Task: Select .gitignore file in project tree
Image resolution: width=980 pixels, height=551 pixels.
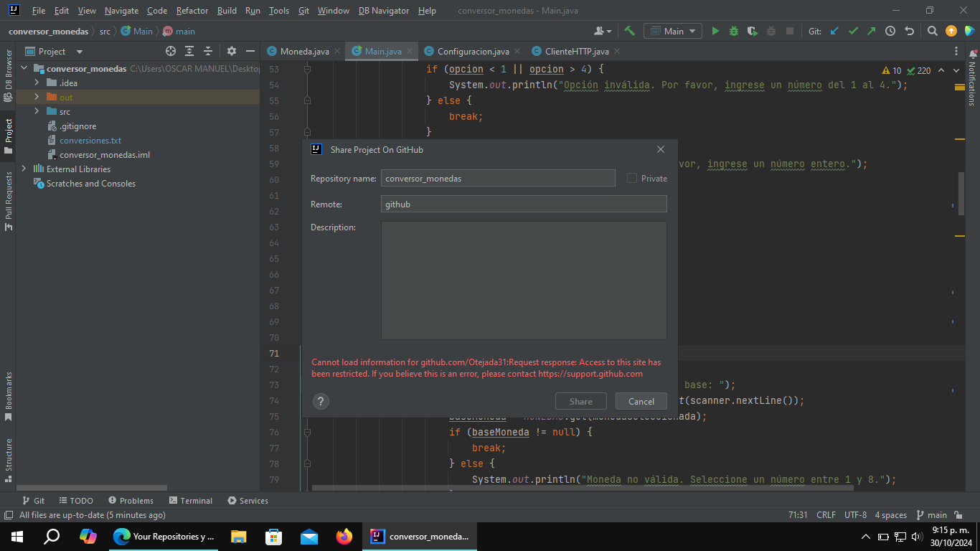Action: tap(77, 126)
